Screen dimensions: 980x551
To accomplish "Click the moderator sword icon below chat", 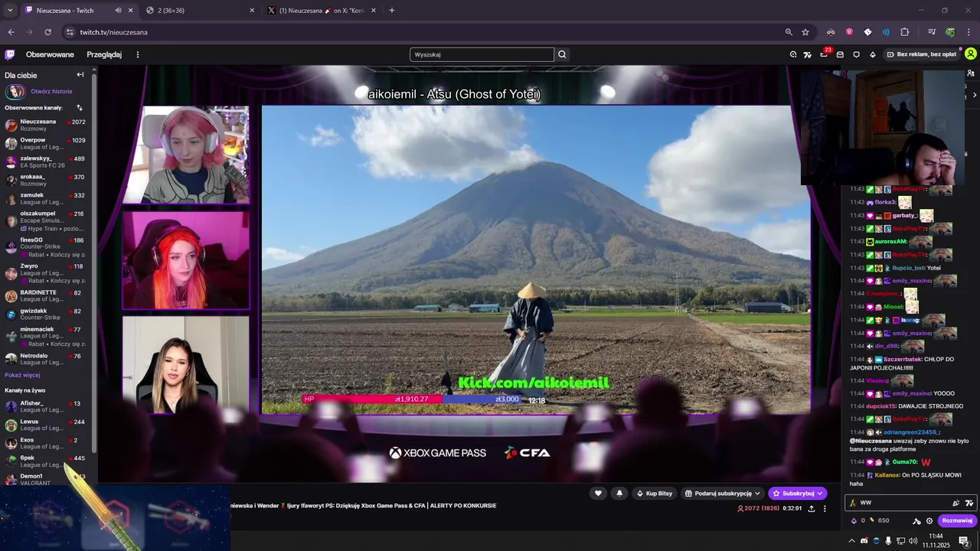I will 916,520.
